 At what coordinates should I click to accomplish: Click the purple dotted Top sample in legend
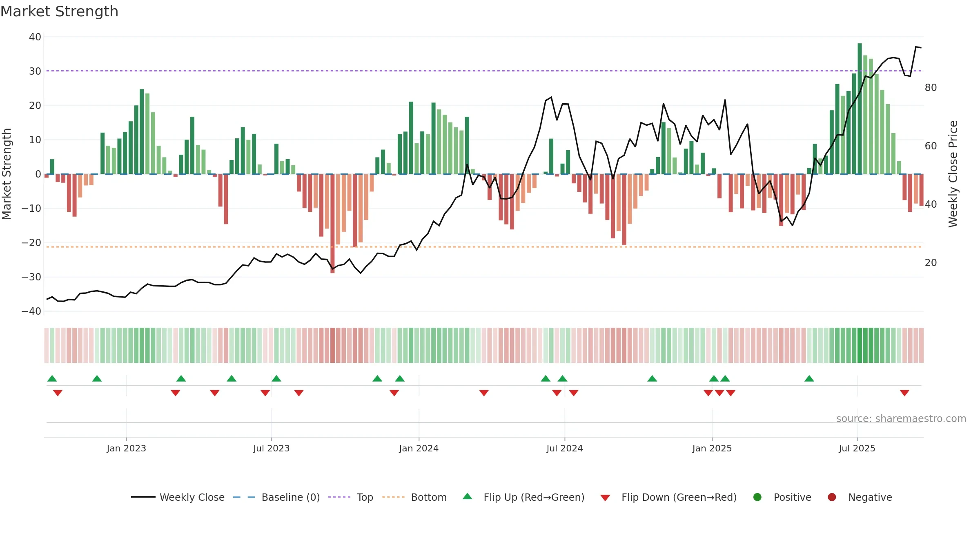(x=339, y=497)
